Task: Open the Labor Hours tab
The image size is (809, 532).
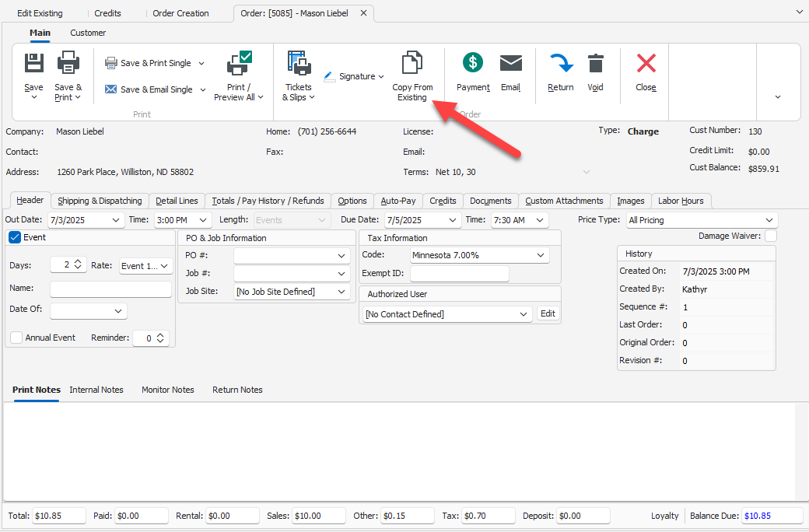Action: [x=681, y=201]
